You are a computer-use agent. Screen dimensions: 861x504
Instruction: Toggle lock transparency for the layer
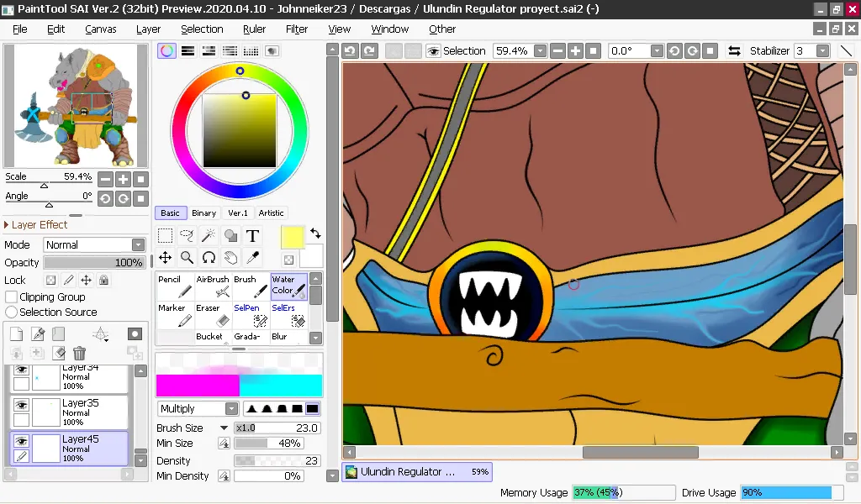[x=50, y=281]
